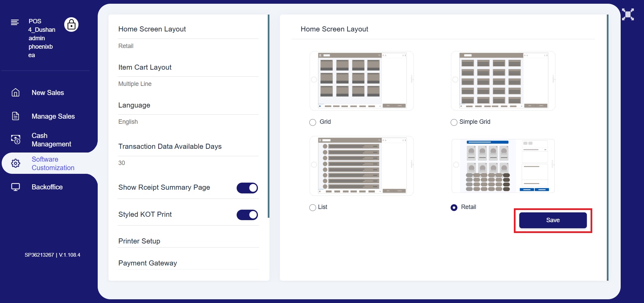Open the Payment Gateway section

147,263
